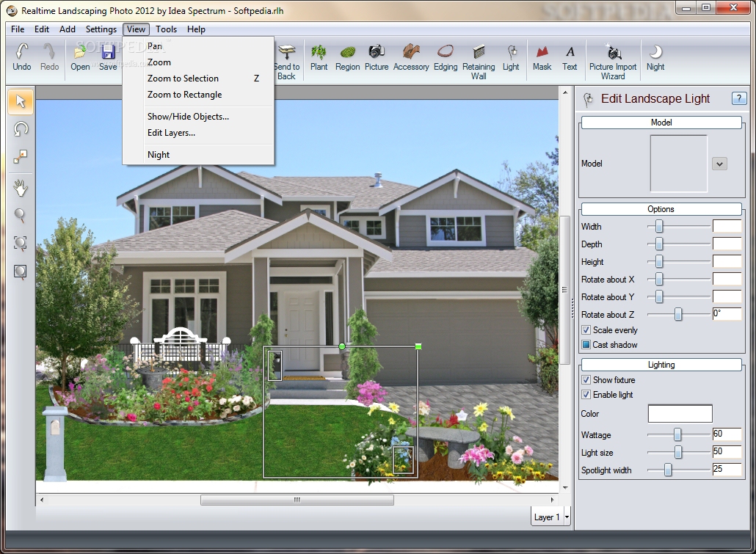
Task: Choose Zoom to Rectangle menu entry
Action: [x=198, y=95]
